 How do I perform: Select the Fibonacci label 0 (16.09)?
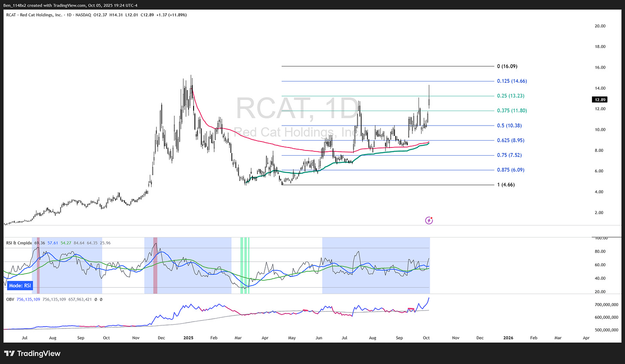point(507,66)
